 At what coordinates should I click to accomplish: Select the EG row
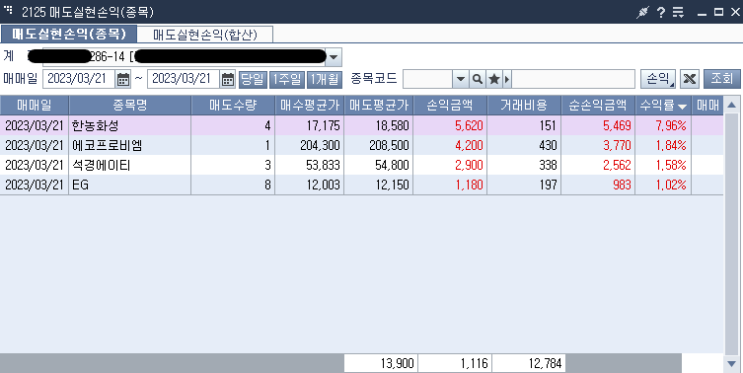(x=362, y=185)
